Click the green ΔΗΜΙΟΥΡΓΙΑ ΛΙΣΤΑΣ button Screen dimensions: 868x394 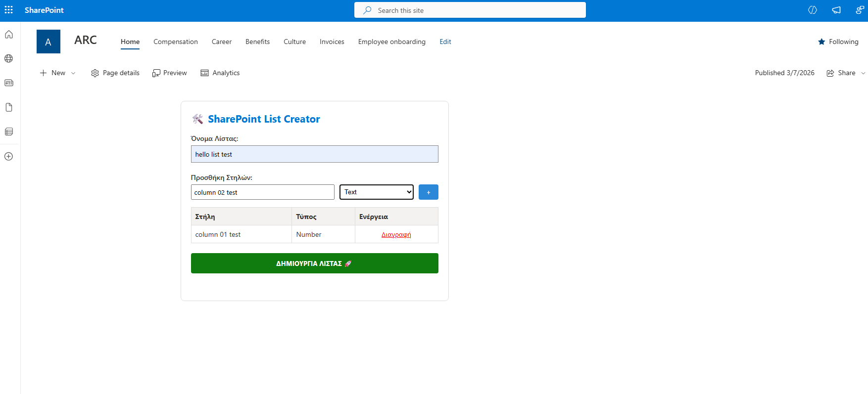click(314, 263)
